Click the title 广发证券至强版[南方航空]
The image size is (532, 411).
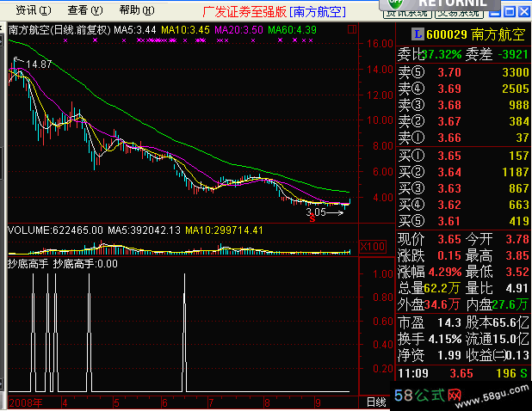(x=274, y=12)
